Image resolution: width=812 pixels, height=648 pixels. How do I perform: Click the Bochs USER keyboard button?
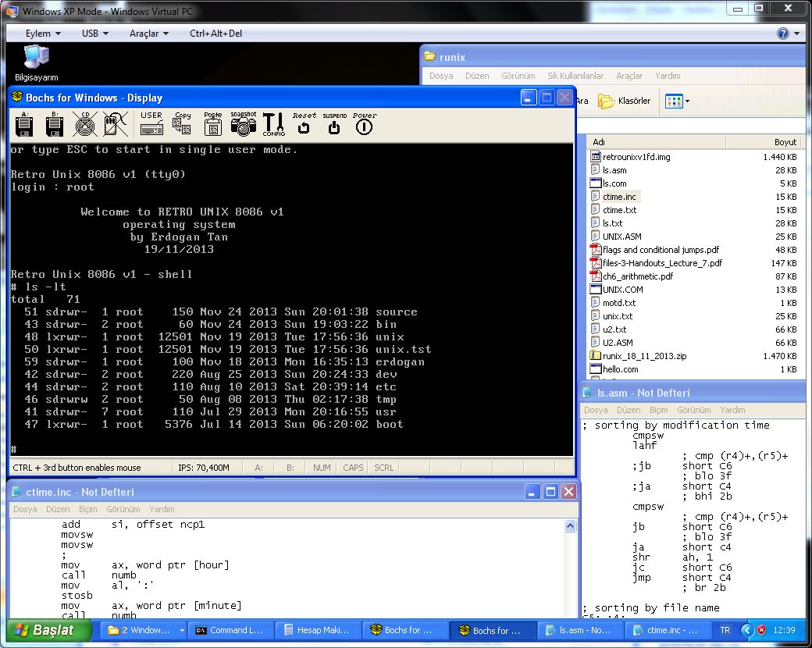151,124
